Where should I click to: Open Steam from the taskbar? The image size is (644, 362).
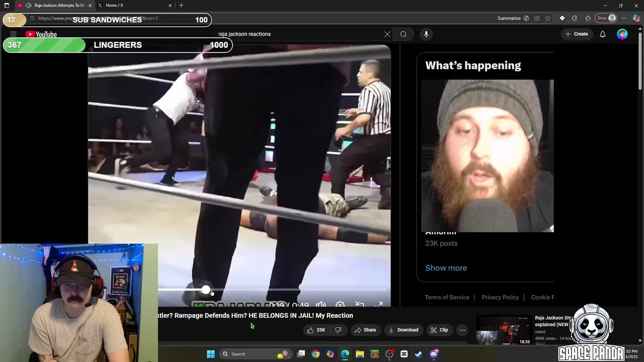(419, 354)
